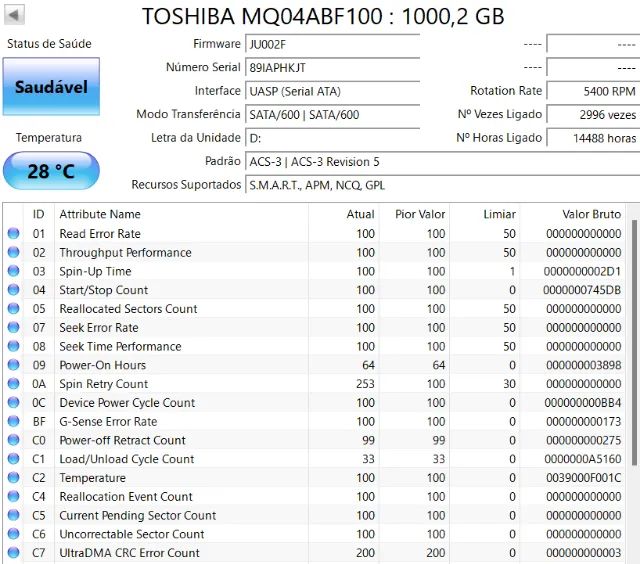This screenshot has width=640, height=564.
Task: Click the status icon for Start/Stop Count
Action: 13,290
